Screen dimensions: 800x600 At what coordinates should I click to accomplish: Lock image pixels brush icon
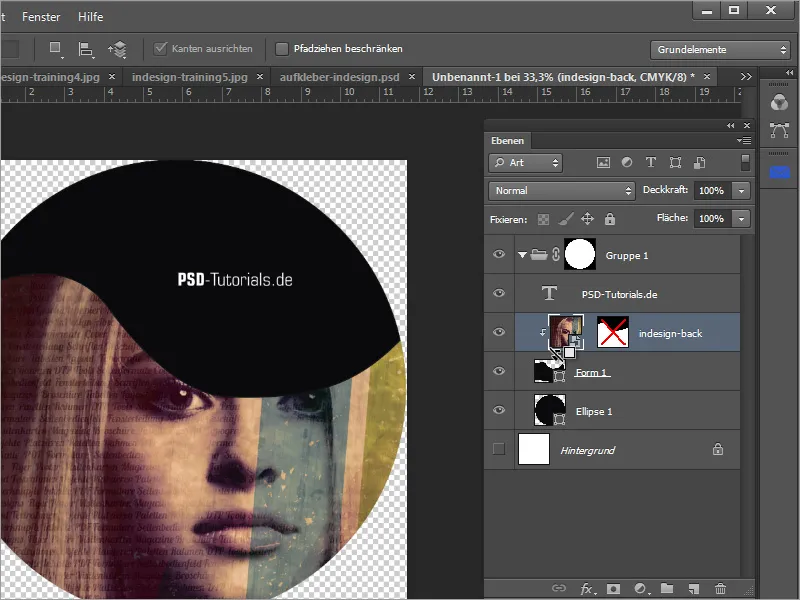point(565,219)
